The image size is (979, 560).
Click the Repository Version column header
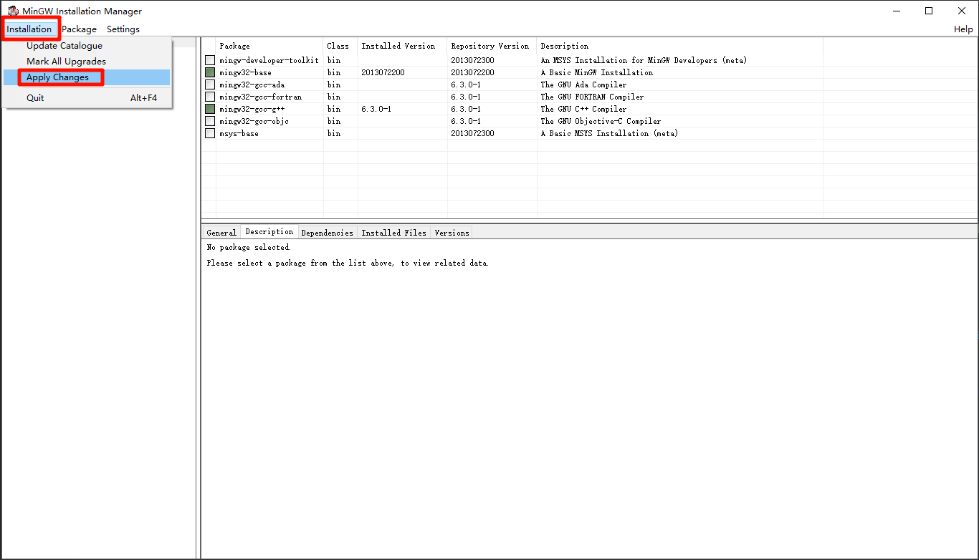point(492,46)
